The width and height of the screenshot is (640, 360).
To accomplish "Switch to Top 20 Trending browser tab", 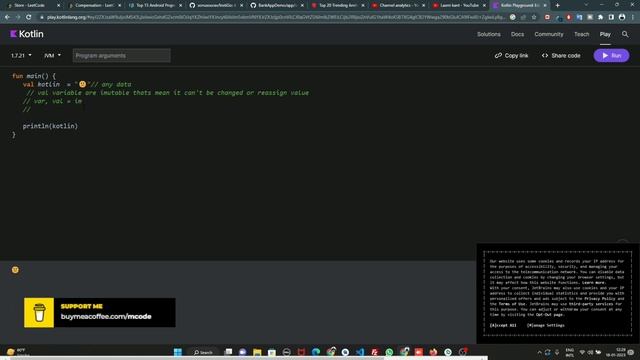I will [x=338, y=5].
